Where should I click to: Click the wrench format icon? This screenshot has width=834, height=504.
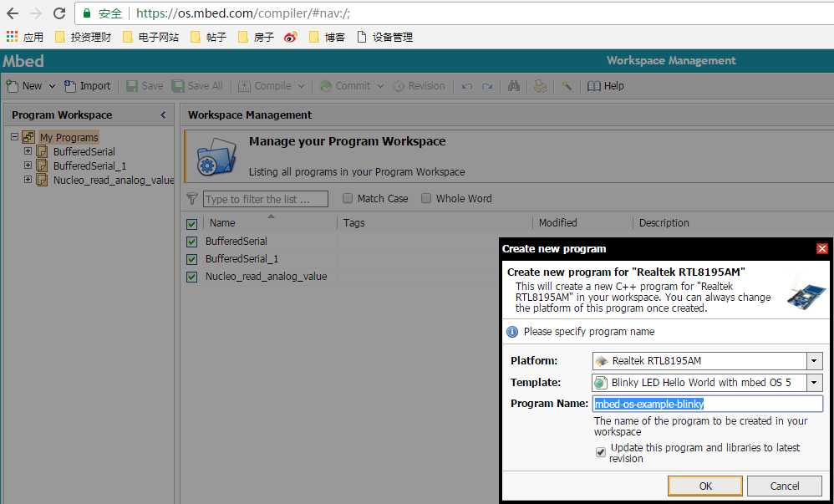click(567, 86)
